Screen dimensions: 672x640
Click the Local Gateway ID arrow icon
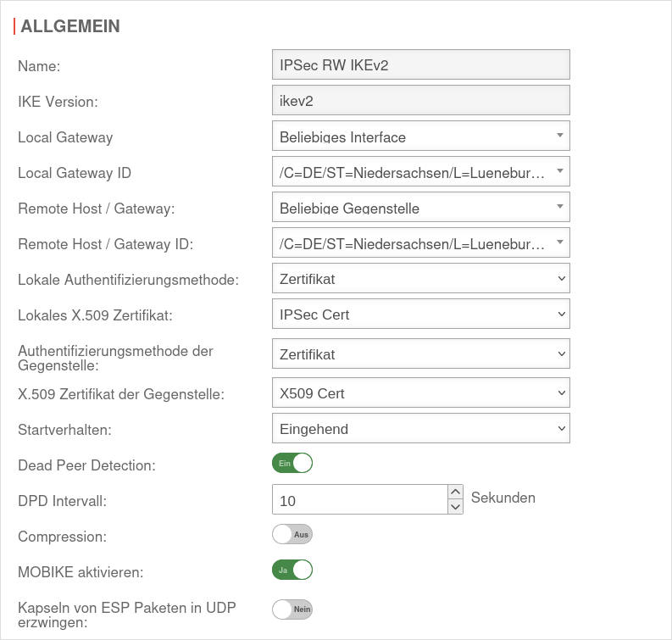(x=560, y=171)
